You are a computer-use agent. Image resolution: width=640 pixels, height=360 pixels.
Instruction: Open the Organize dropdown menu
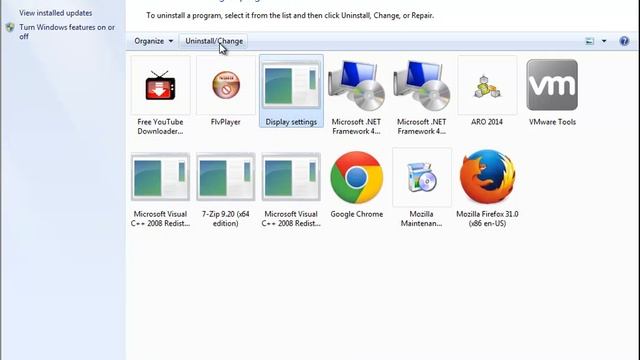pyautogui.click(x=153, y=41)
